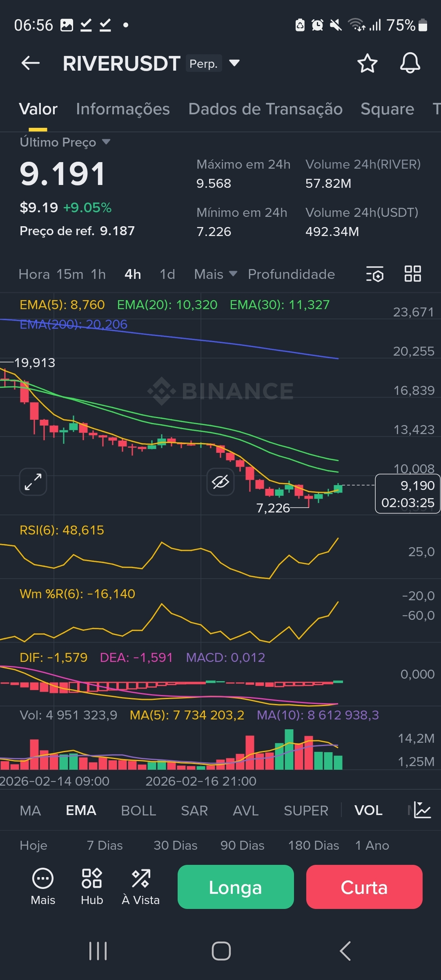The image size is (441, 980).
Task: Open Dados de Transação tab
Action: coord(265,109)
